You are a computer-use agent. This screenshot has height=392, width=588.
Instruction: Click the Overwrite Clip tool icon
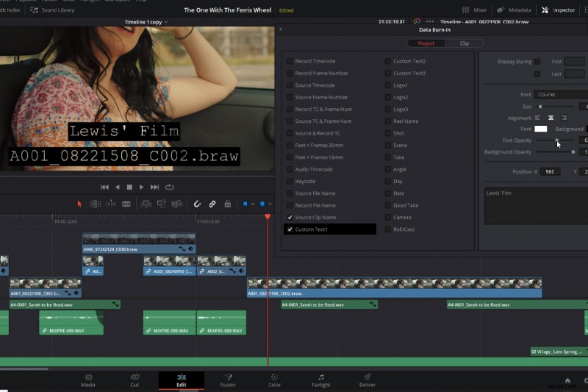coord(161,204)
